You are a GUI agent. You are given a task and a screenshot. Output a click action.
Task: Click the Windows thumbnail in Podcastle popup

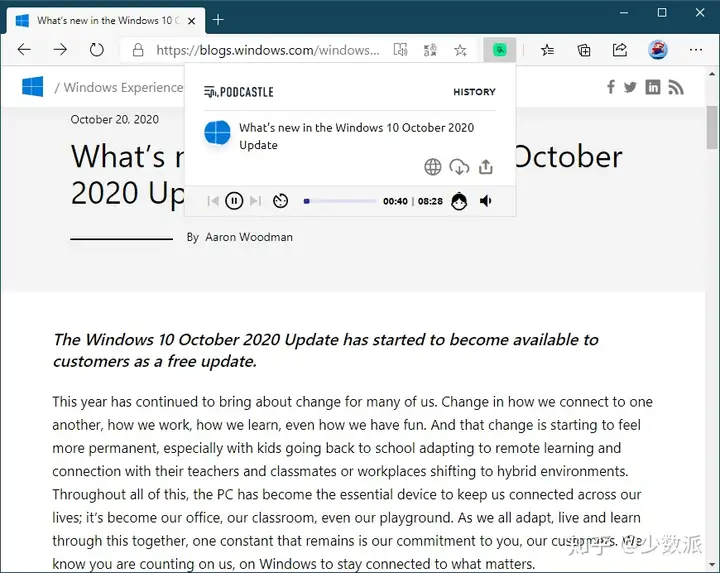tap(217, 133)
